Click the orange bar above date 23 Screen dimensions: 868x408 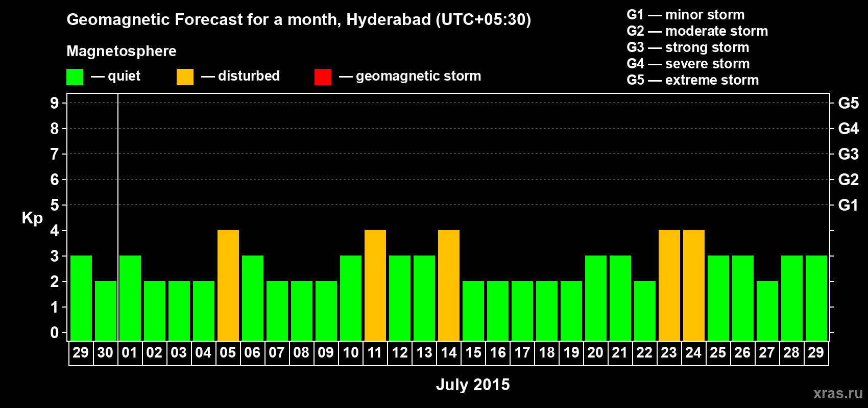coord(669,285)
